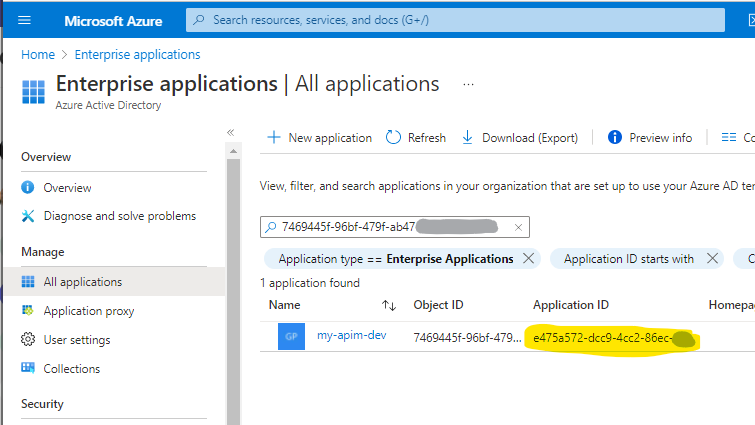Click the User settings gear icon
The image size is (755, 425).
(x=28, y=339)
